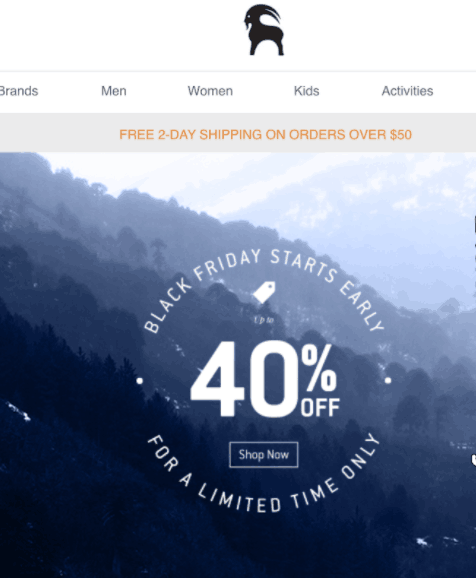Click the Shop Now button

pos(264,455)
